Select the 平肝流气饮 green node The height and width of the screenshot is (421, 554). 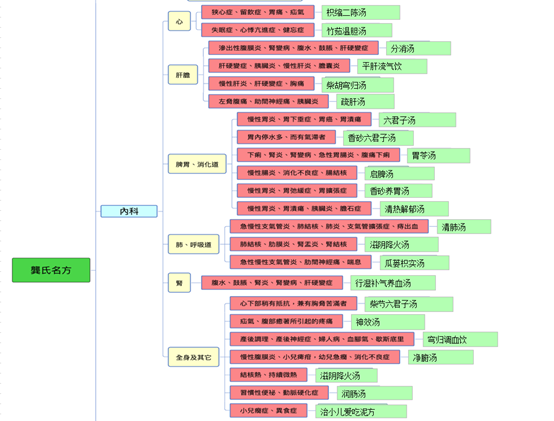(x=392, y=66)
